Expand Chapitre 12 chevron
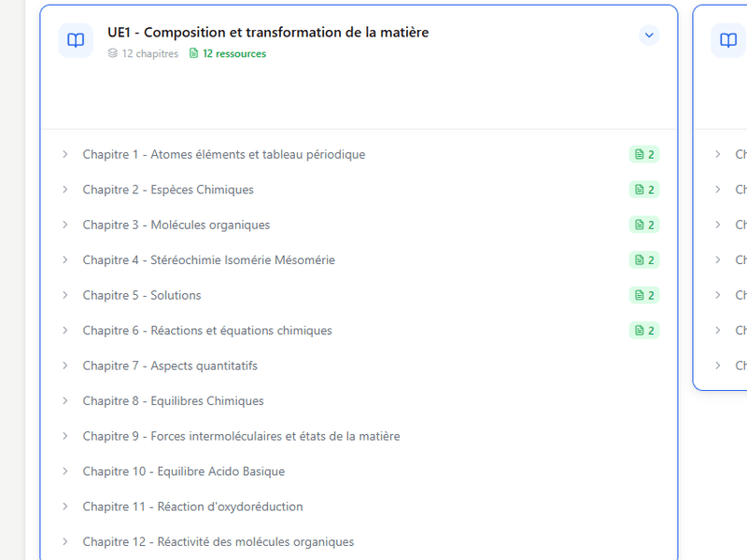Screen dimensions: 747x560 point(65,542)
